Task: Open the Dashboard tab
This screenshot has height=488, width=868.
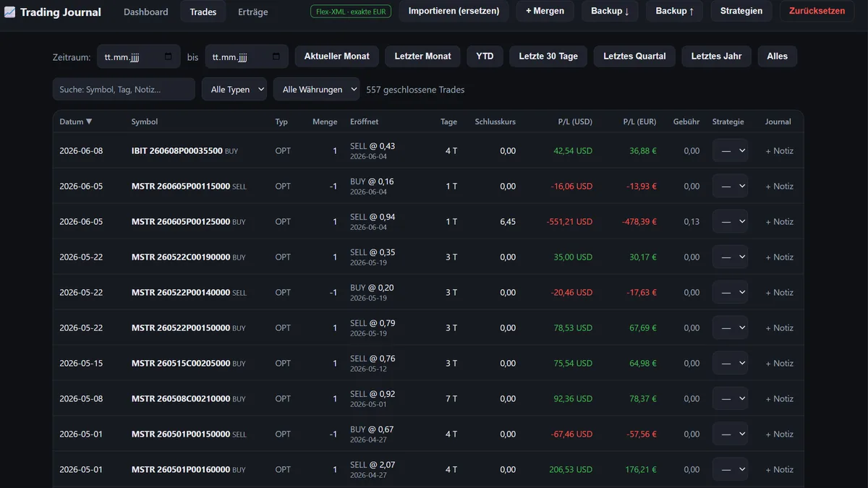Action: [x=146, y=12]
